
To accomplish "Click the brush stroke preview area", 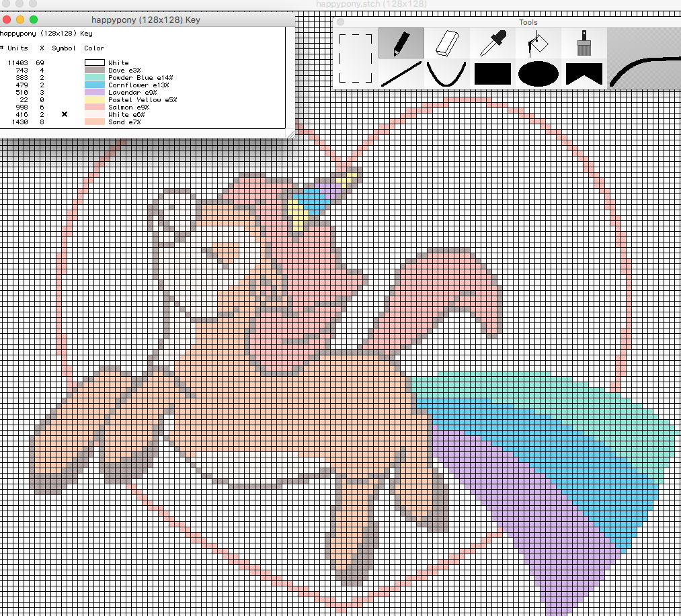I will tap(644, 58).
